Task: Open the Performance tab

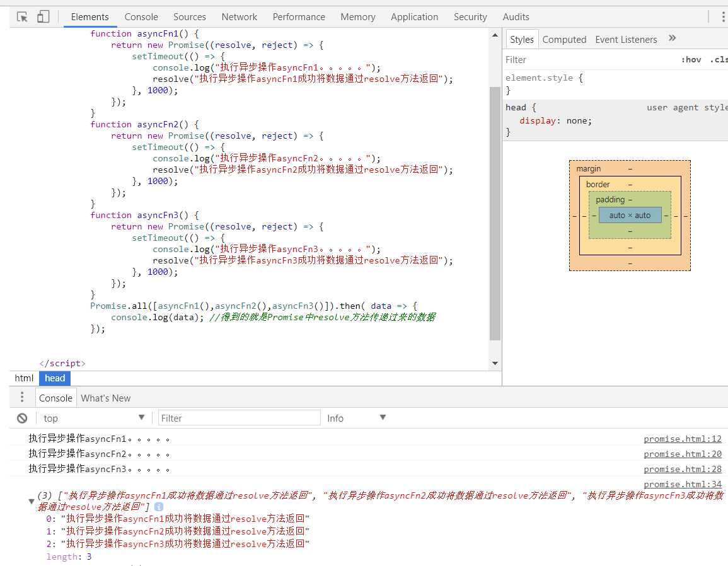Action: [299, 17]
